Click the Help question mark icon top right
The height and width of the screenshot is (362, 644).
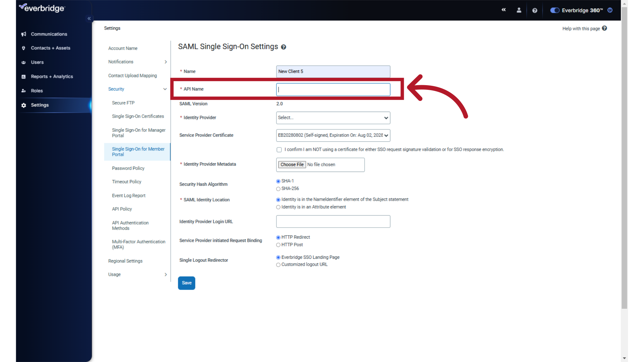point(535,10)
